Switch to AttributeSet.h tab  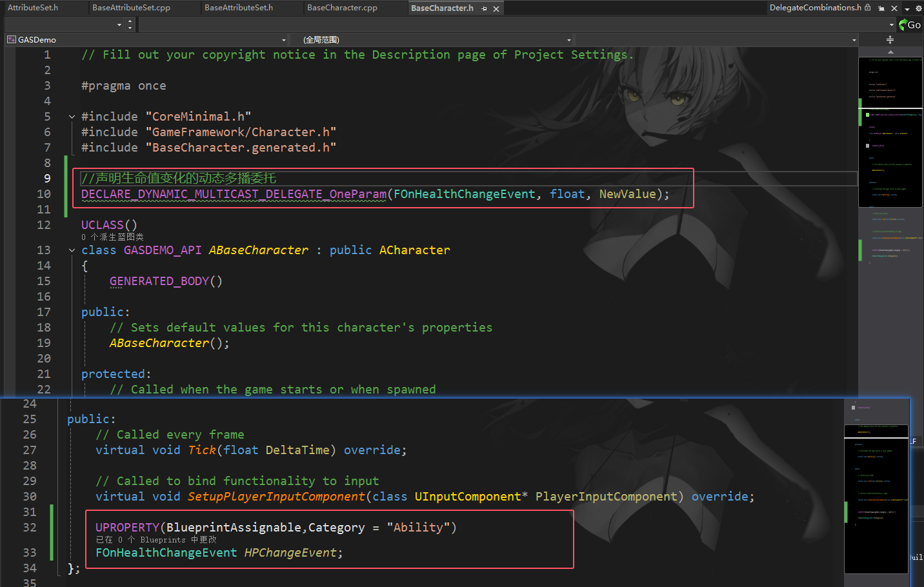point(33,8)
